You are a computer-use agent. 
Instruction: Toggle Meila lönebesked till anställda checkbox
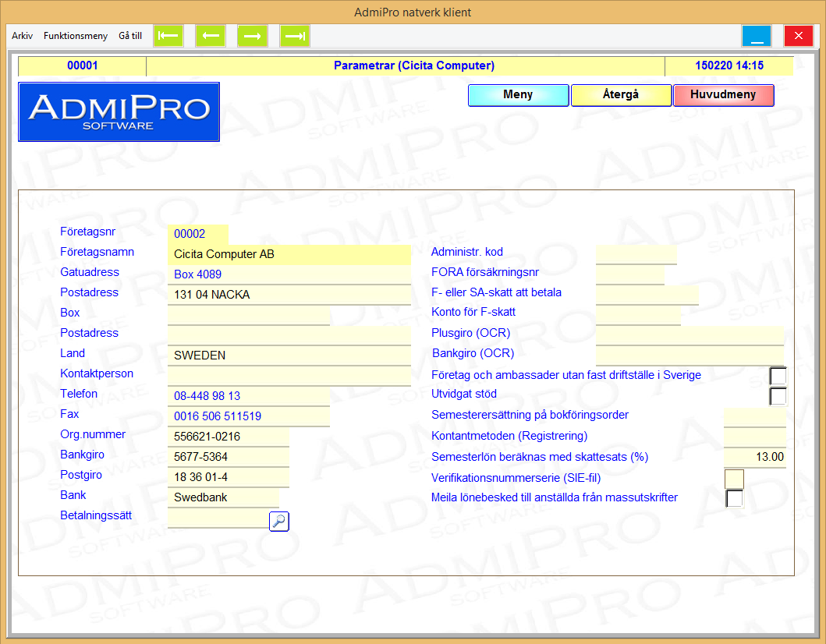[735, 498]
